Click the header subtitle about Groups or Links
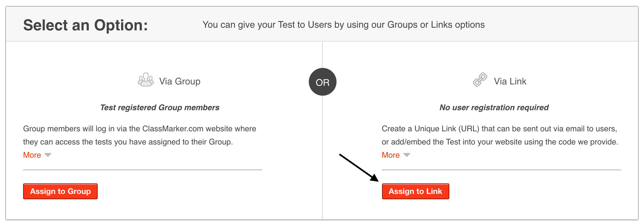Screen dimensions: 644x223 tap(343, 25)
